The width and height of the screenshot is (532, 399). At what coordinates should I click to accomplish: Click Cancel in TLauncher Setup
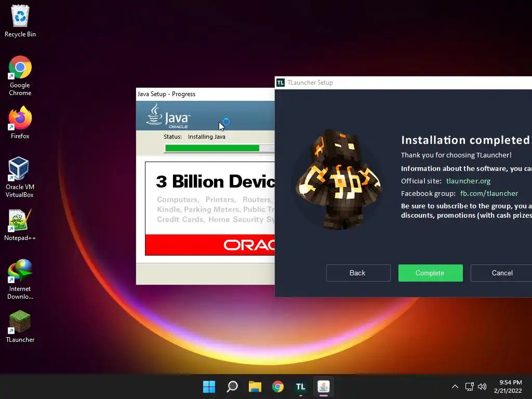[x=501, y=273]
